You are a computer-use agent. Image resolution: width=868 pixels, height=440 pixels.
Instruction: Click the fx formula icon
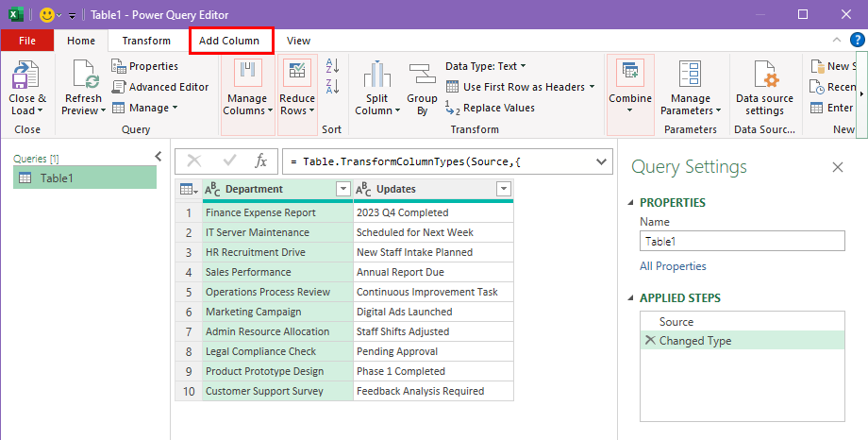[x=260, y=161]
